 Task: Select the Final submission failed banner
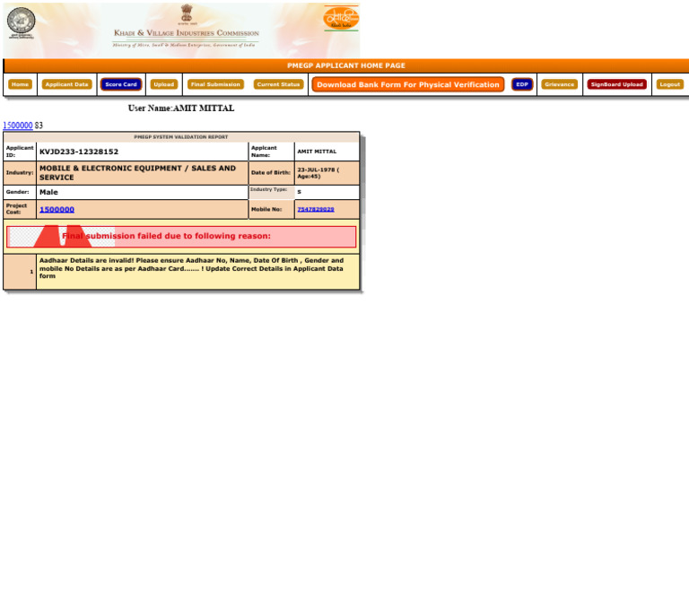[x=181, y=237]
